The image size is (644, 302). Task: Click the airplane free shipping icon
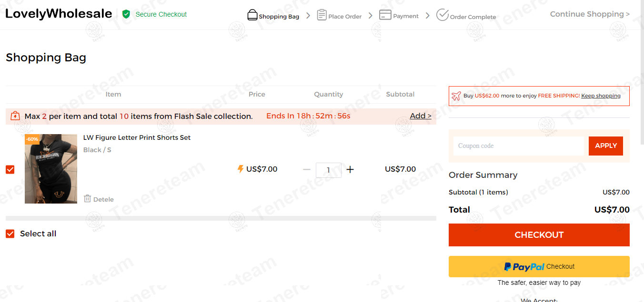pos(456,96)
